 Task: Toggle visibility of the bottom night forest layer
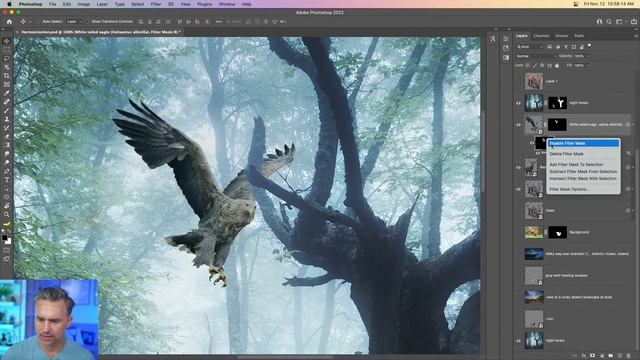(518, 340)
